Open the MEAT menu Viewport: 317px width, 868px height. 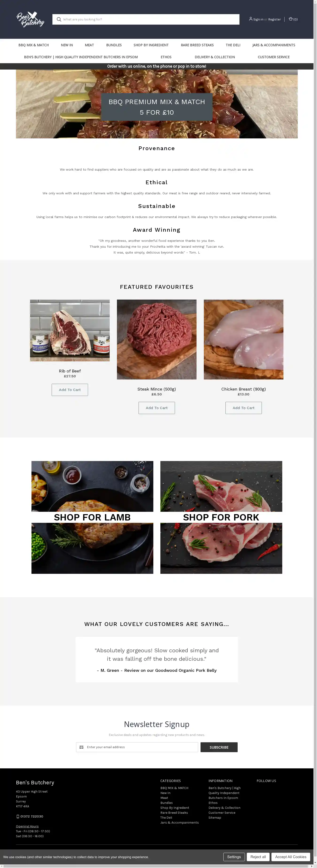tap(89, 45)
